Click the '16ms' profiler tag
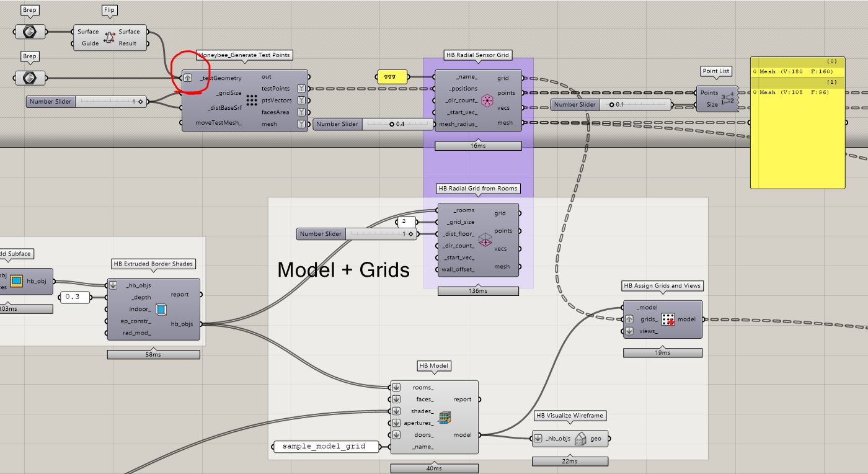Screen dimensions: 868x474 (478, 146)
